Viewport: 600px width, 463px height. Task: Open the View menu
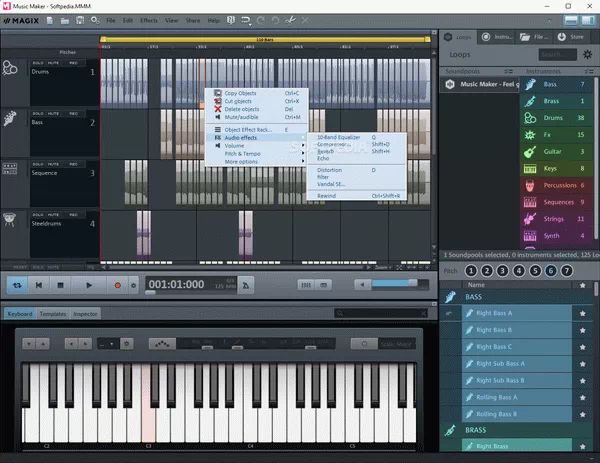171,20
